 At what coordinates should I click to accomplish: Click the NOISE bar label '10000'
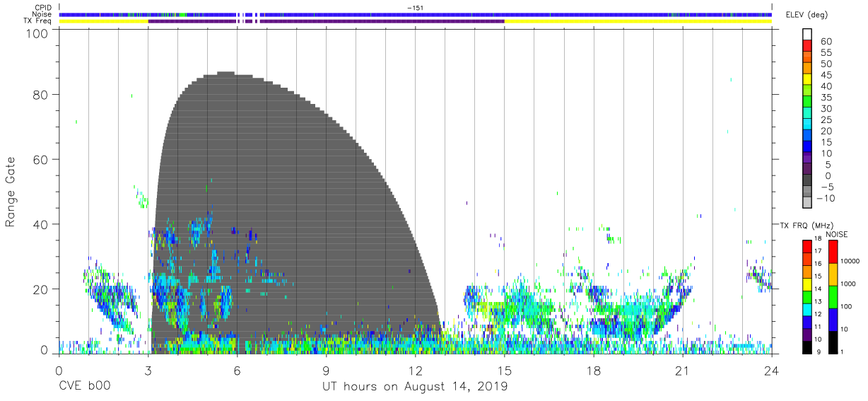[850, 261]
